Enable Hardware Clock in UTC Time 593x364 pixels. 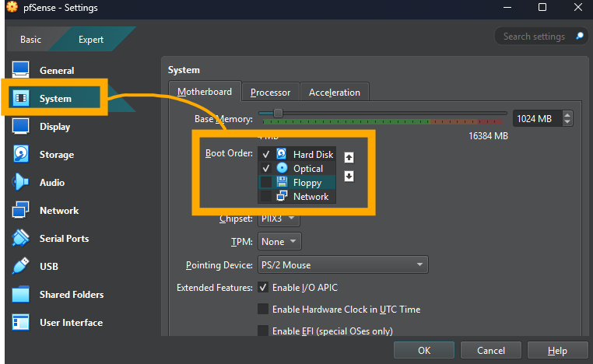point(263,310)
